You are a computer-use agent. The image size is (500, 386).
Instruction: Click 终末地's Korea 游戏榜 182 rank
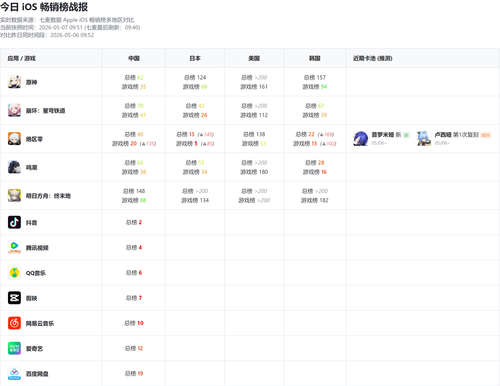(x=315, y=200)
